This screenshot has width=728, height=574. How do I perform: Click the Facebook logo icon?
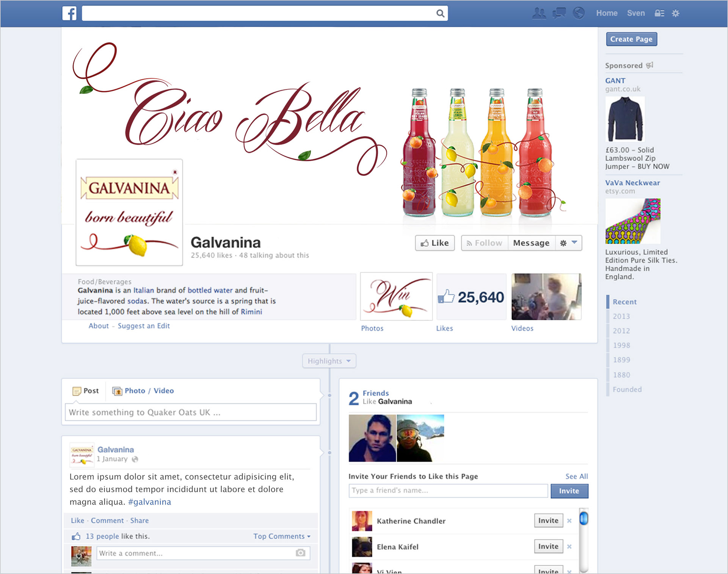click(x=69, y=13)
